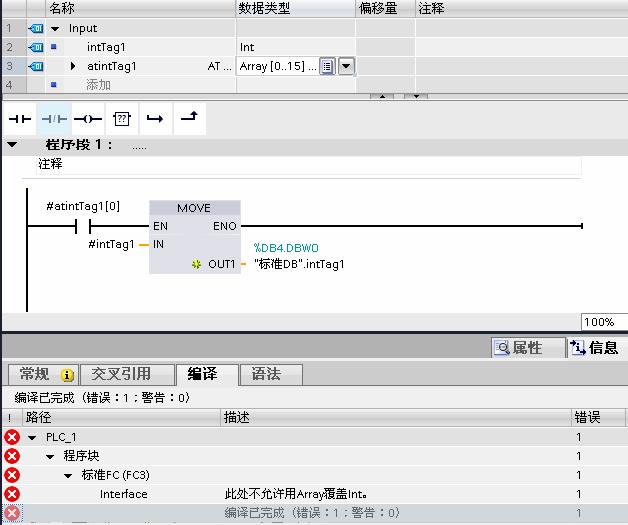Select the "标准DB".intTag1 output operand
Image resolution: width=628 pixels, height=525 pixels.
299,264
